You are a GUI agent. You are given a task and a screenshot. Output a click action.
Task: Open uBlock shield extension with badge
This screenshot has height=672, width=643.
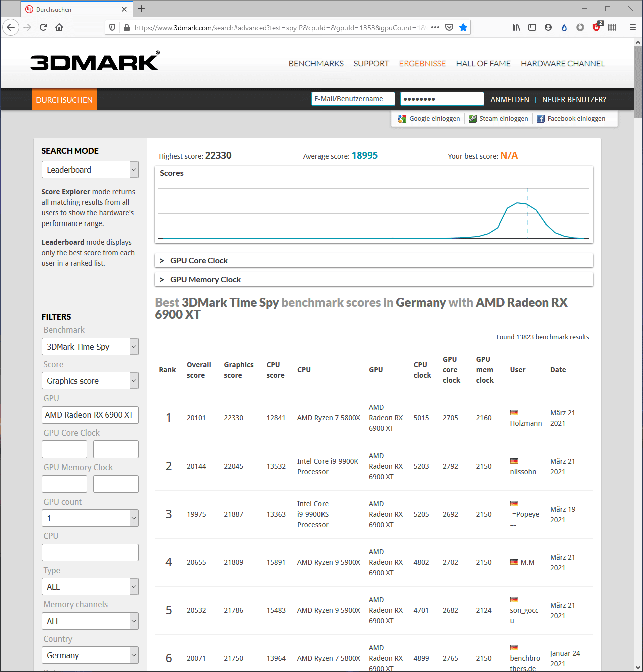point(597,26)
